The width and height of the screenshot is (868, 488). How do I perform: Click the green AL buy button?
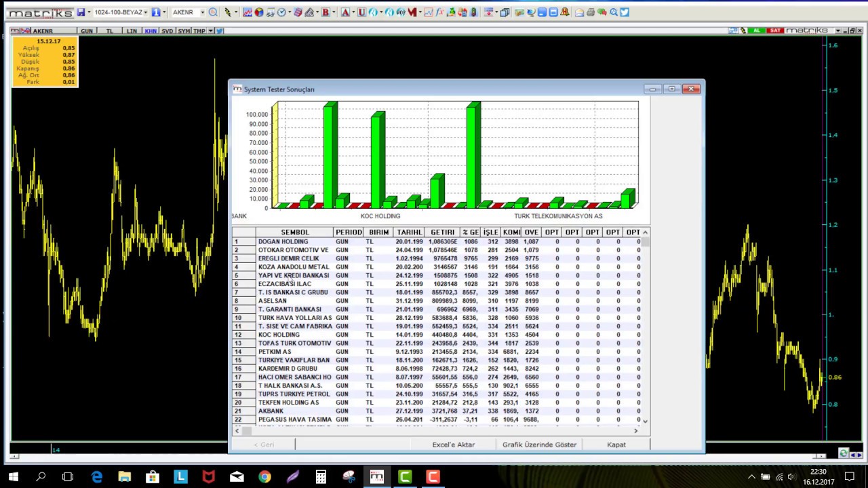point(757,30)
